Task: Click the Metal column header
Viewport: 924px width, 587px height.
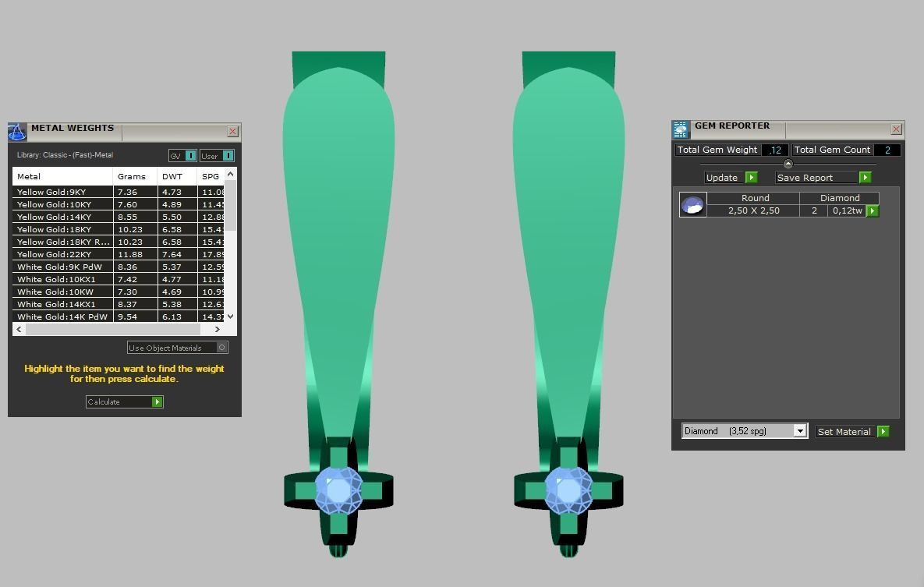Action: point(62,176)
